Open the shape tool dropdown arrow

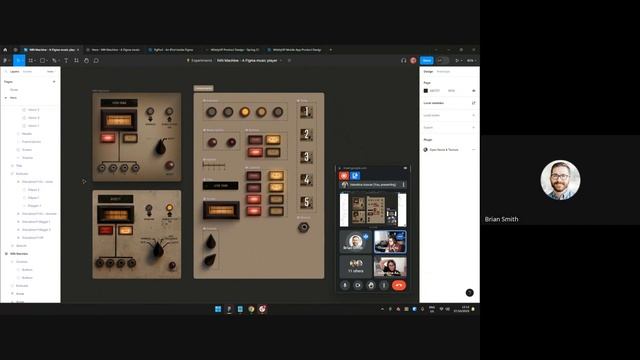(47, 60)
